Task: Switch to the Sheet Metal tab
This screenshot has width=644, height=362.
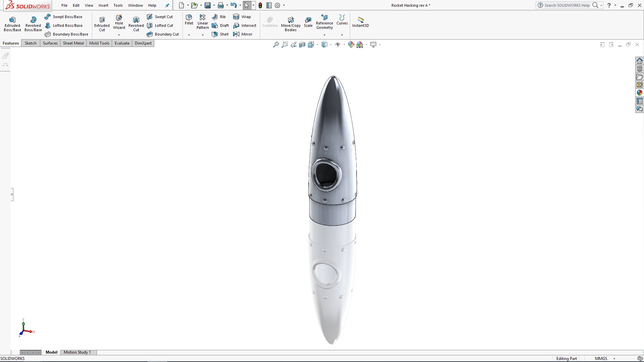Action: pyautogui.click(x=73, y=43)
